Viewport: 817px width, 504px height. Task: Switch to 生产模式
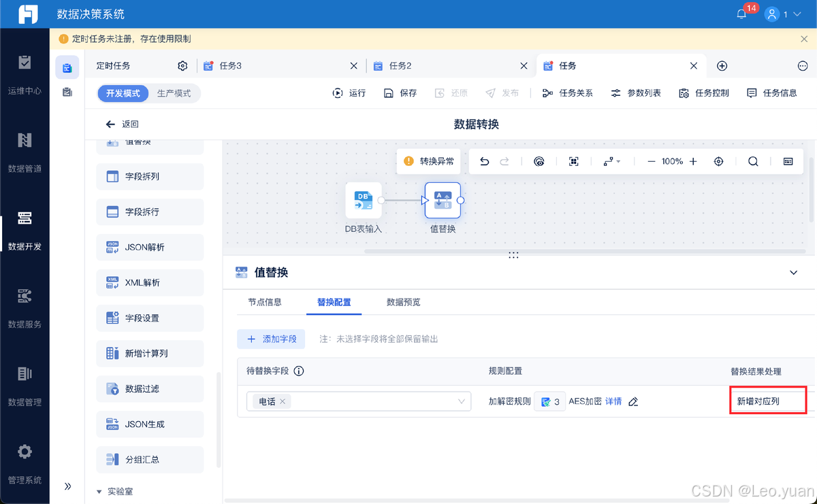tap(174, 93)
